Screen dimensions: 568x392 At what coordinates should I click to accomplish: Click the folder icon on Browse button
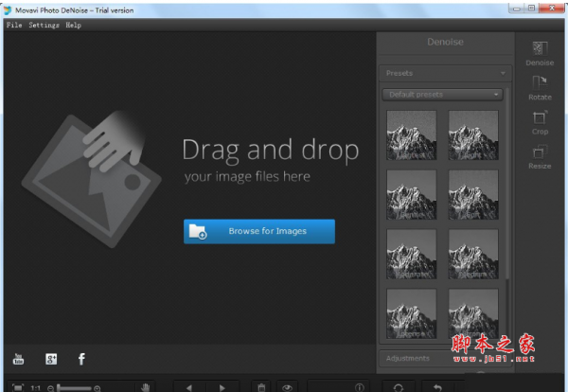click(198, 231)
